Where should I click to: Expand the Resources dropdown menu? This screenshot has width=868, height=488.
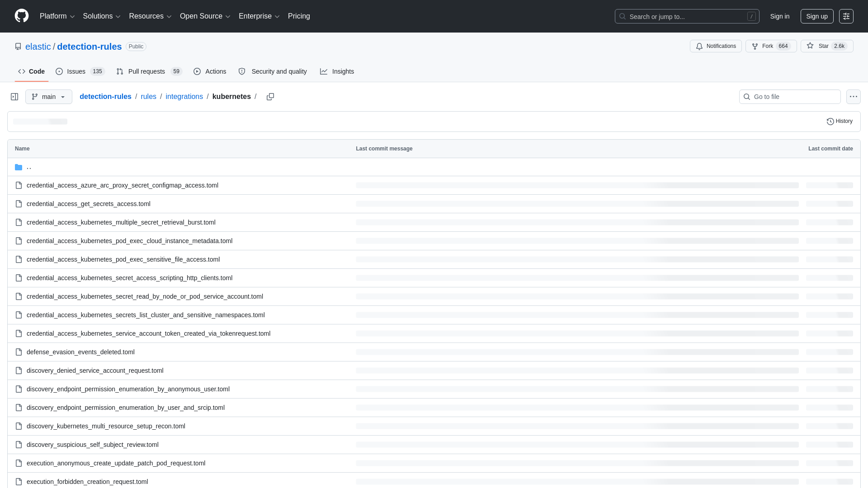[x=150, y=16]
